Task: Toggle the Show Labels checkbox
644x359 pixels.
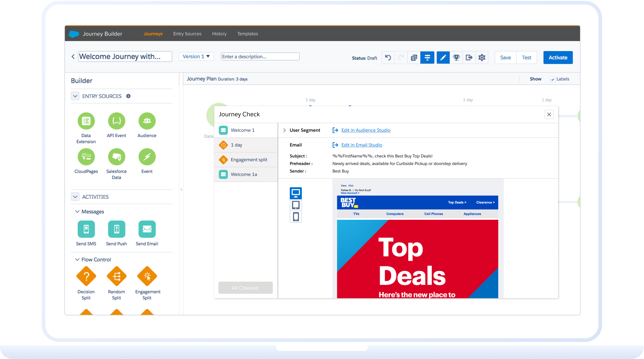Action: [553, 79]
